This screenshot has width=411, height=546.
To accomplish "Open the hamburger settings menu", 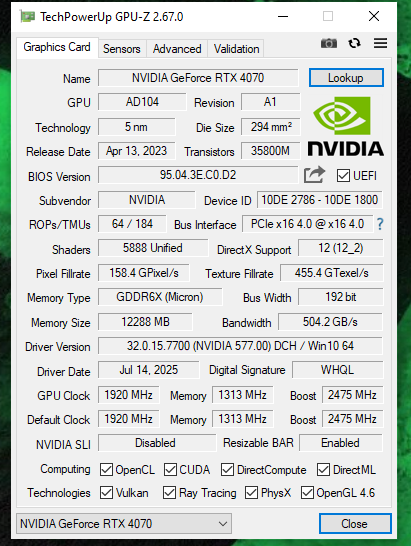I will 380,43.
